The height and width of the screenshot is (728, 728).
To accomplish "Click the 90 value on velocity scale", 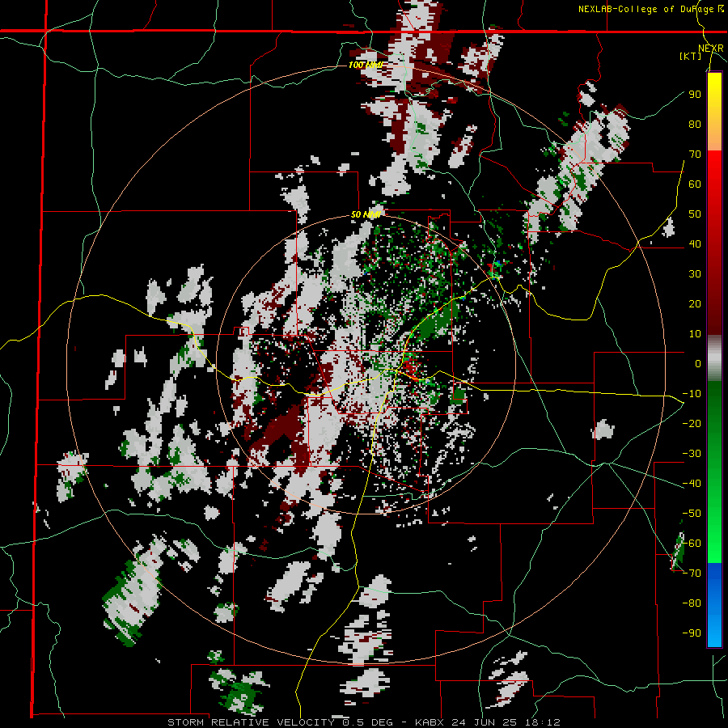I will tap(695, 95).
